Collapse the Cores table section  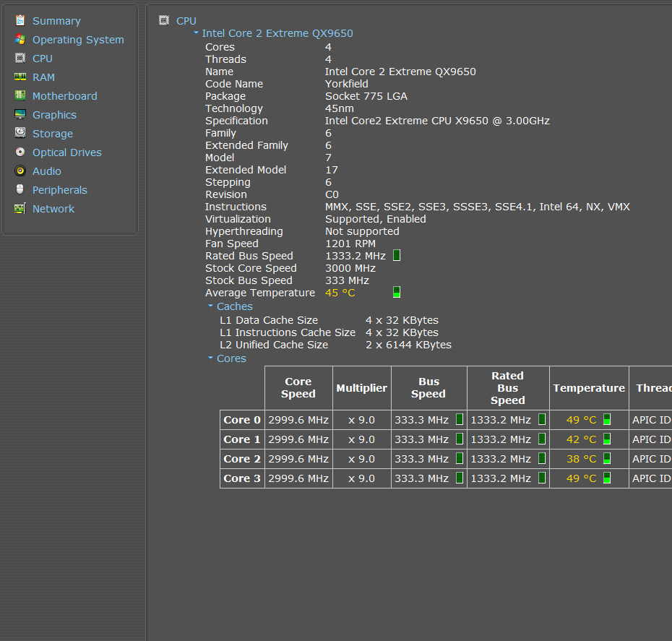(x=210, y=358)
